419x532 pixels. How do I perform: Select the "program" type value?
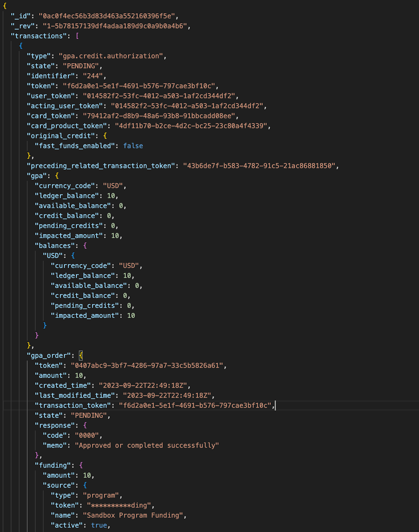coord(101,495)
